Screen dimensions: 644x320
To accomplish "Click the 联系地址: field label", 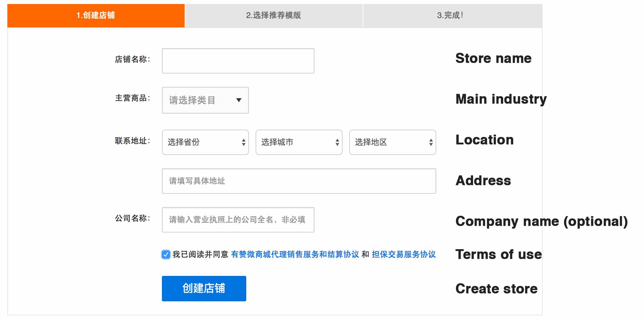I will [x=133, y=141].
